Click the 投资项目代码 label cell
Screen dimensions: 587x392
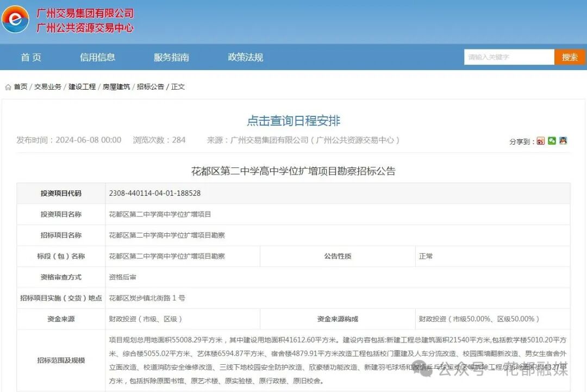(x=61, y=193)
